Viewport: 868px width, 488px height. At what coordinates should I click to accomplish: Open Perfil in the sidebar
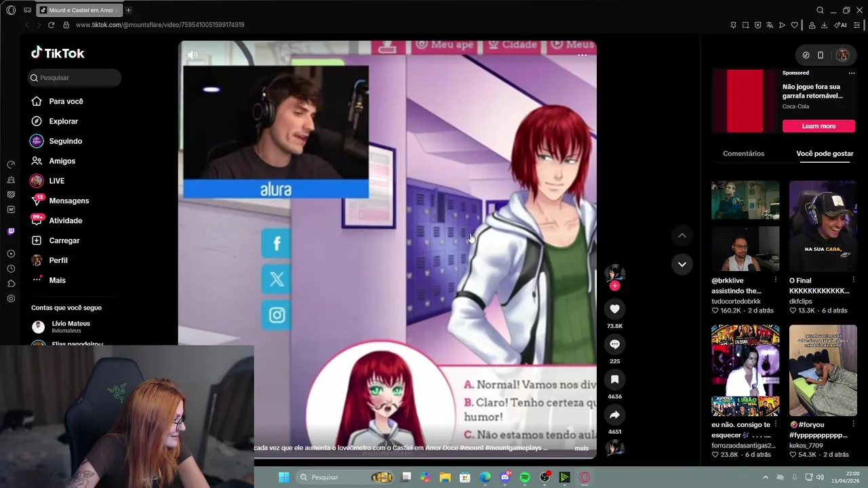tap(50, 260)
